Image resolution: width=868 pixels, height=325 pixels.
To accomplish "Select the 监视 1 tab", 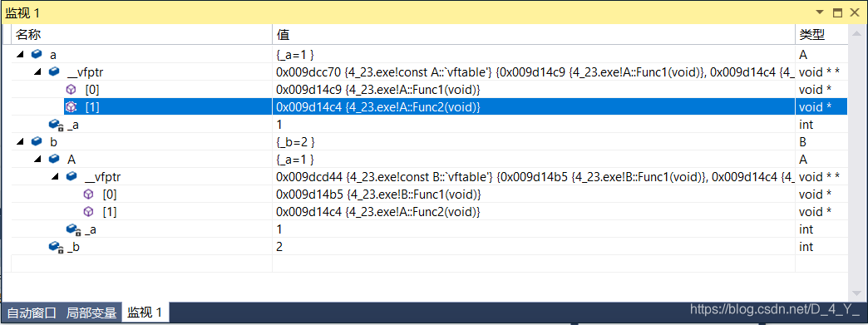I will [145, 313].
